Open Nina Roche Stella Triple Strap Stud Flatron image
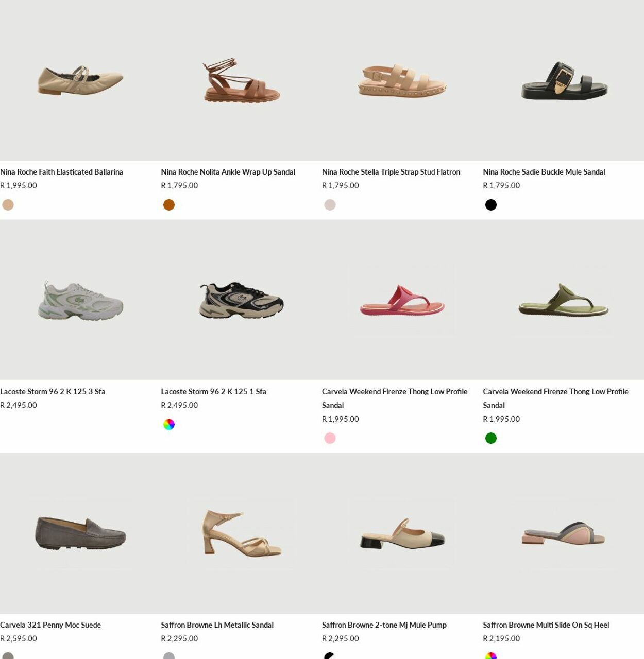The image size is (644, 659). tap(402, 80)
